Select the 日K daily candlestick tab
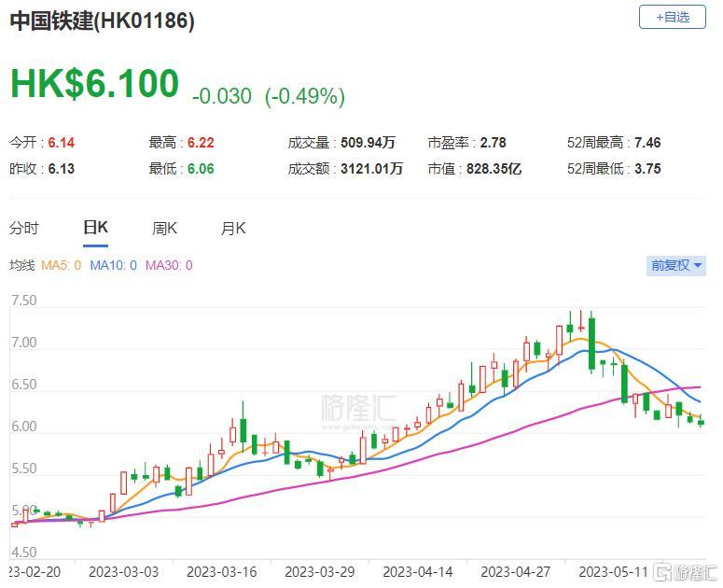The height and width of the screenshot is (588, 723). (x=95, y=228)
